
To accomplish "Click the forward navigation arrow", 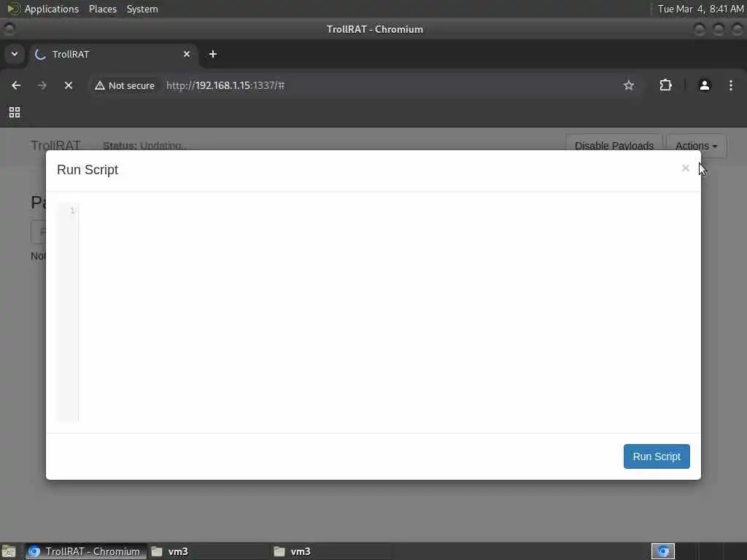I will coord(42,85).
